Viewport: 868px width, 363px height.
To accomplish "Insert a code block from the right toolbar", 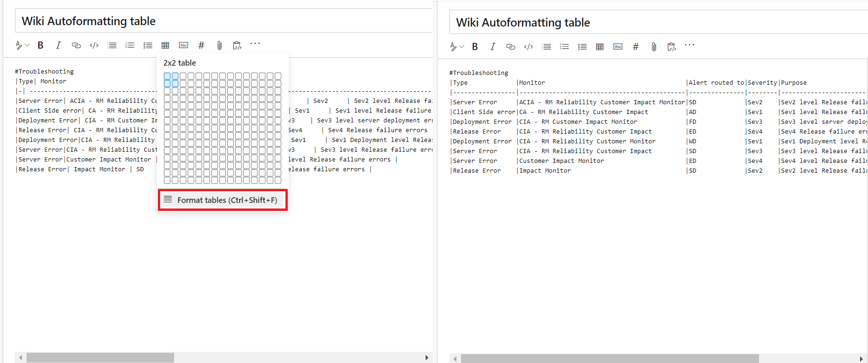I will pyautogui.click(x=529, y=47).
